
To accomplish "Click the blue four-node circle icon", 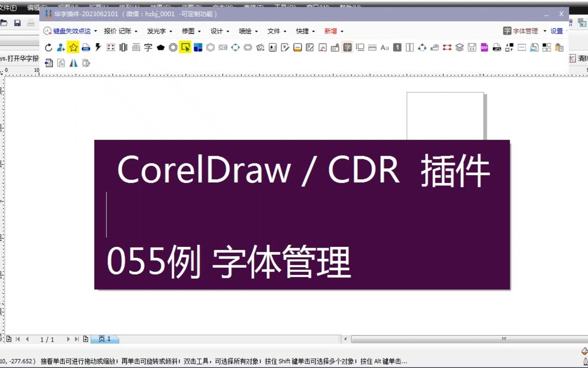I will (235, 47).
